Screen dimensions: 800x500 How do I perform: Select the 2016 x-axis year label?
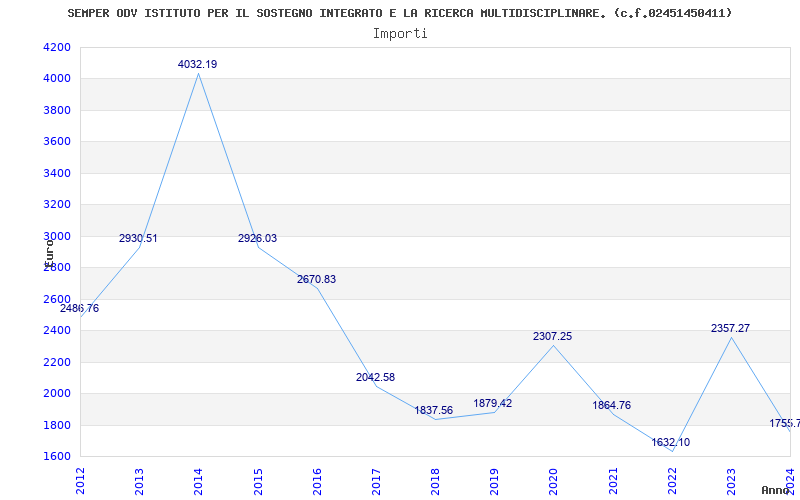(317, 481)
